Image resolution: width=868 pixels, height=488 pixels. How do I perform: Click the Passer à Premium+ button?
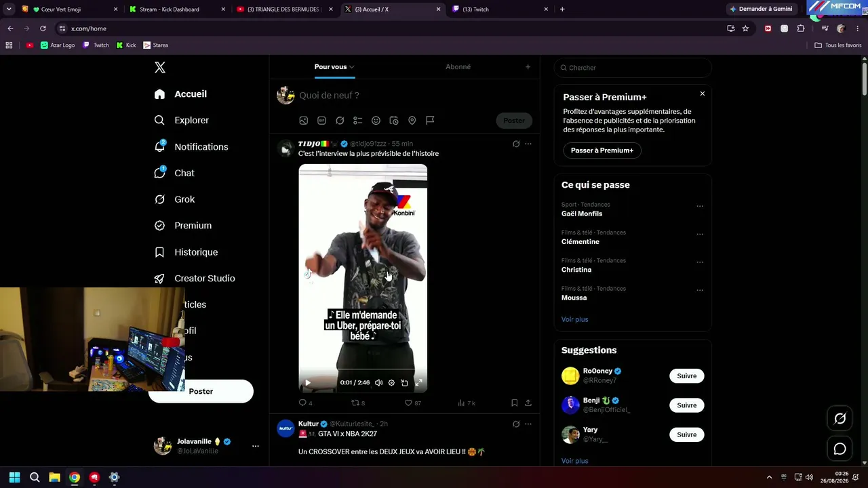[x=602, y=150]
